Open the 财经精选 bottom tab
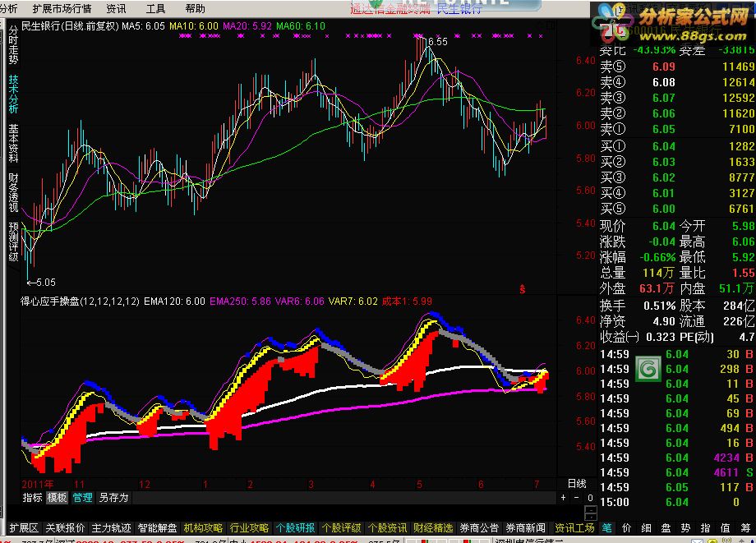 coord(433,528)
